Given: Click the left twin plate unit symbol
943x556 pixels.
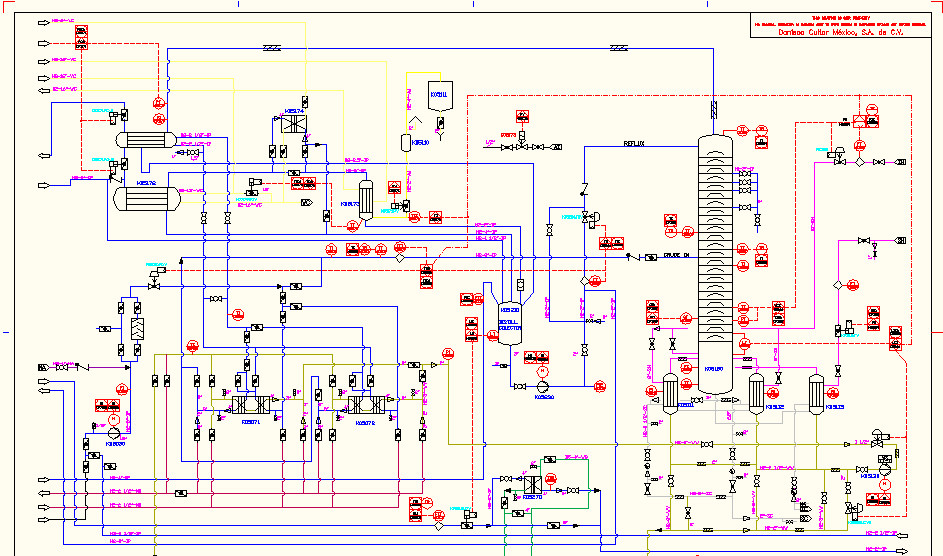Looking at the screenshot, I should (251, 405).
